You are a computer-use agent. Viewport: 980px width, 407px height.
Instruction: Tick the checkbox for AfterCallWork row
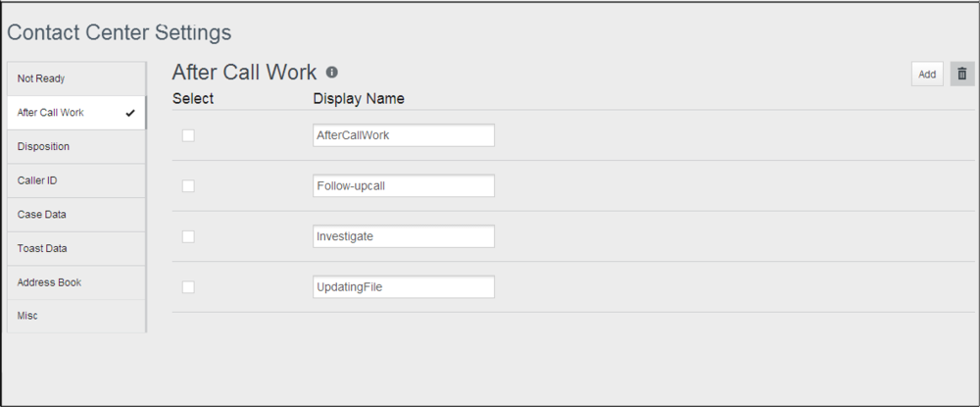188,135
